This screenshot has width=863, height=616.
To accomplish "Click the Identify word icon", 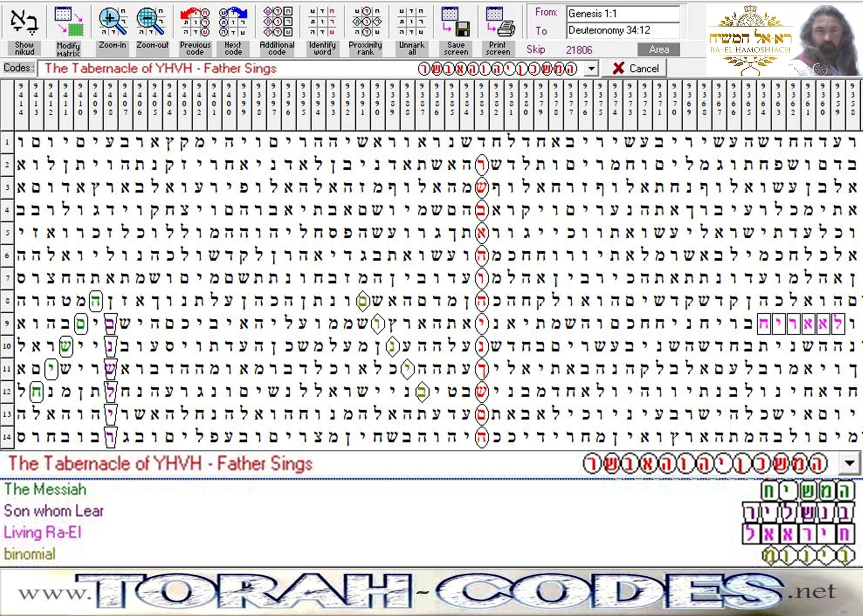I will coord(322,22).
